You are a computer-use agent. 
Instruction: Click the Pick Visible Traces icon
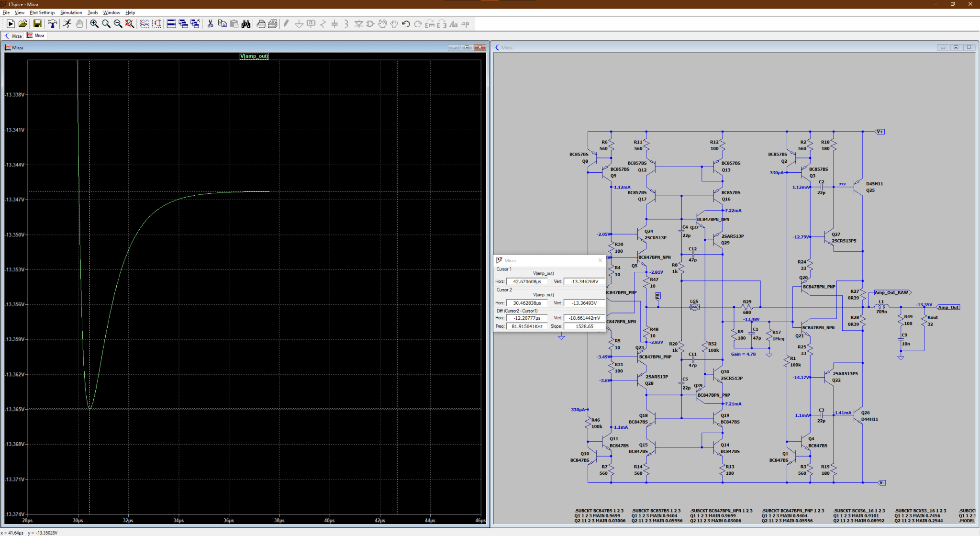145,24
